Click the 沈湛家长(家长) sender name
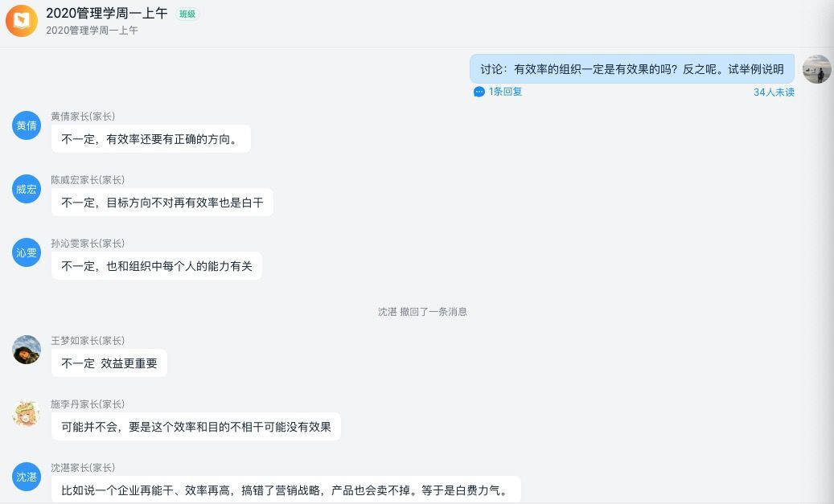834x504 pixels. point(83,468)
